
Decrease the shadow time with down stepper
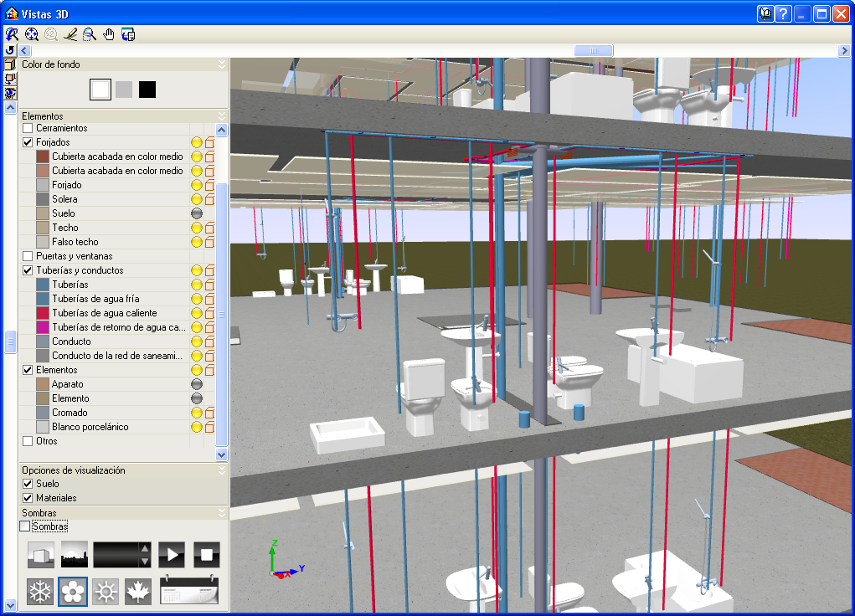click(x=145, y=562)
